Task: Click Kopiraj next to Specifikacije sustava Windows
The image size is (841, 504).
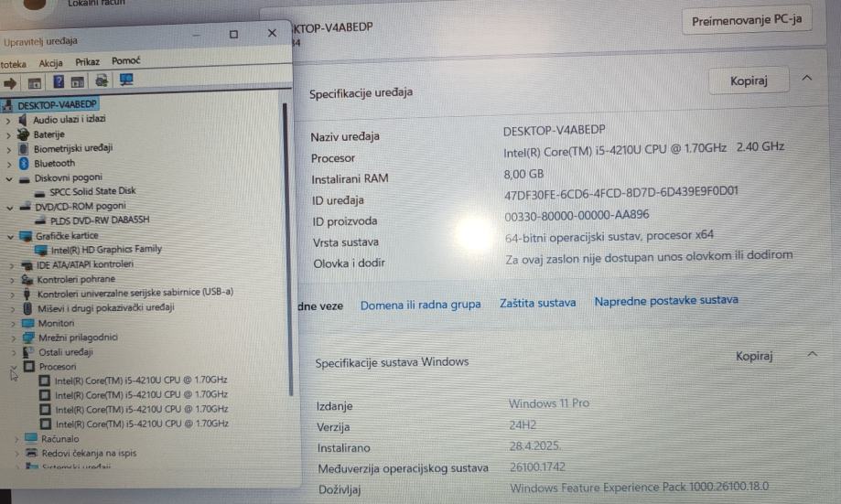Action: tap(754, 357)
